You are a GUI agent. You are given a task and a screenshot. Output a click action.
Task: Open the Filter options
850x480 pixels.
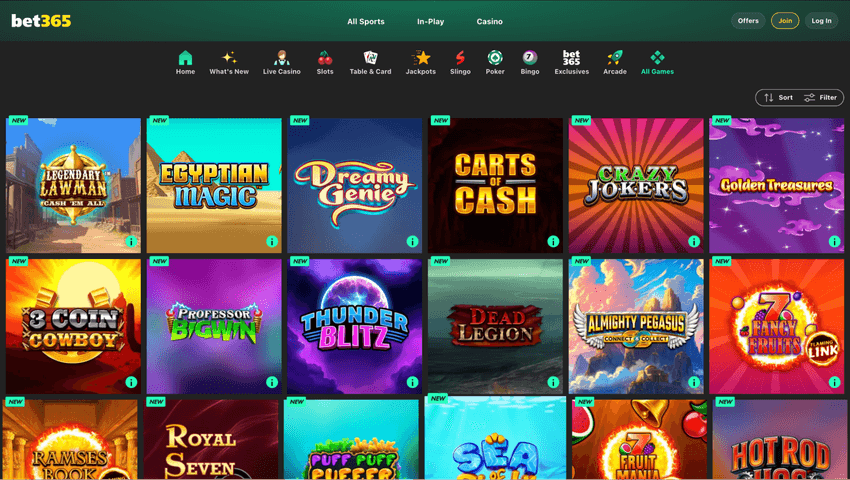coord(821,98)
